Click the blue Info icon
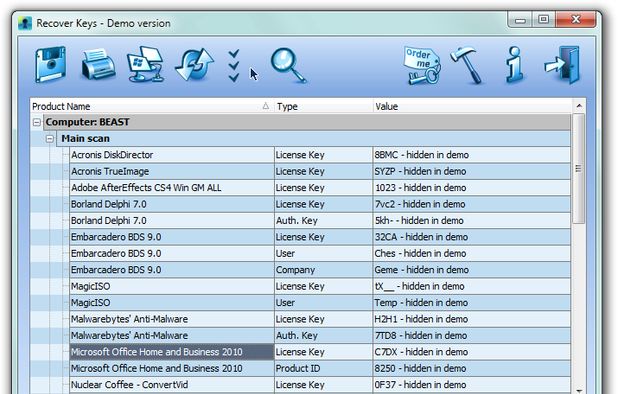Image resolution: width=618 pixels, height=394 pixels. 514,65
